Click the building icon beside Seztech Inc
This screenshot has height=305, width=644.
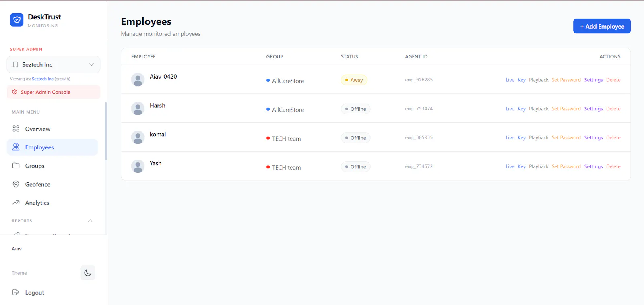click(16, 64)
